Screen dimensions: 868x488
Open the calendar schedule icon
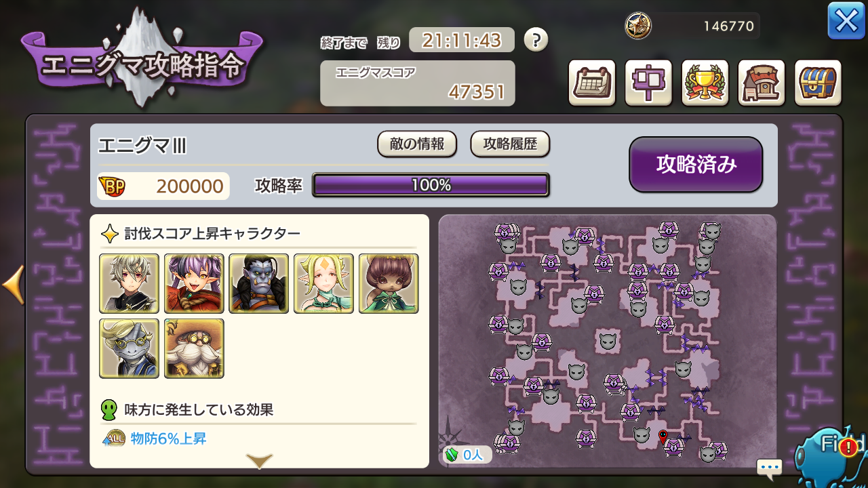(x=591, y=83)
